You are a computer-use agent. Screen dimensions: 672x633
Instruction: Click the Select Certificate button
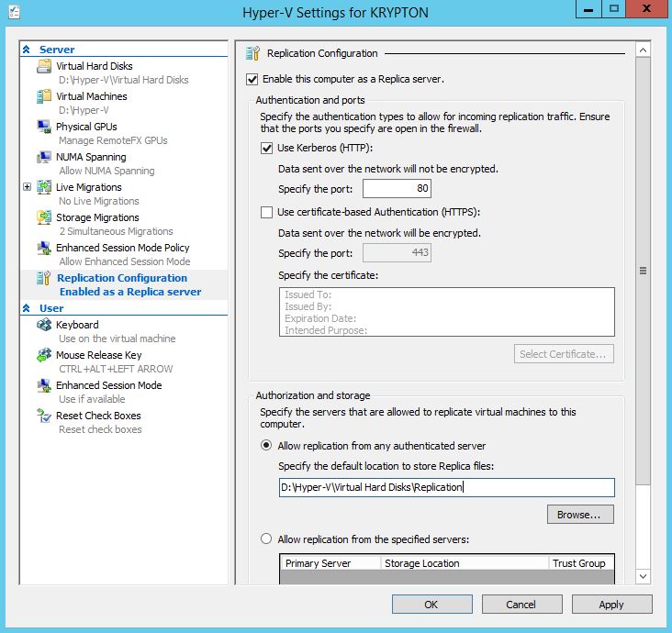[564, 354]
